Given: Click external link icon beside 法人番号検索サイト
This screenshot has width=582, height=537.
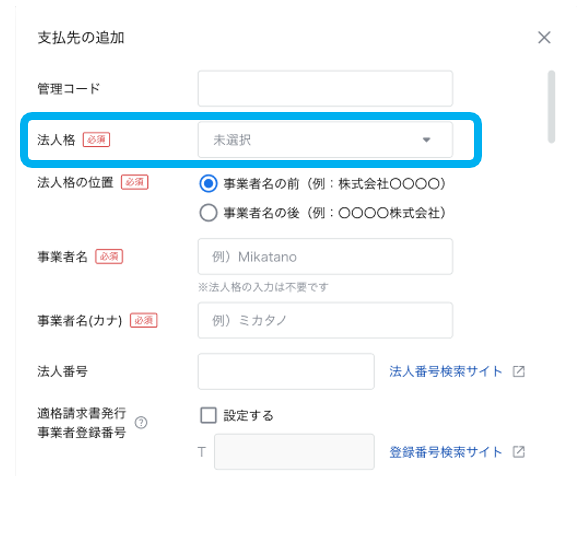Looking at the screenshot, I should click(x=519, y=371).
